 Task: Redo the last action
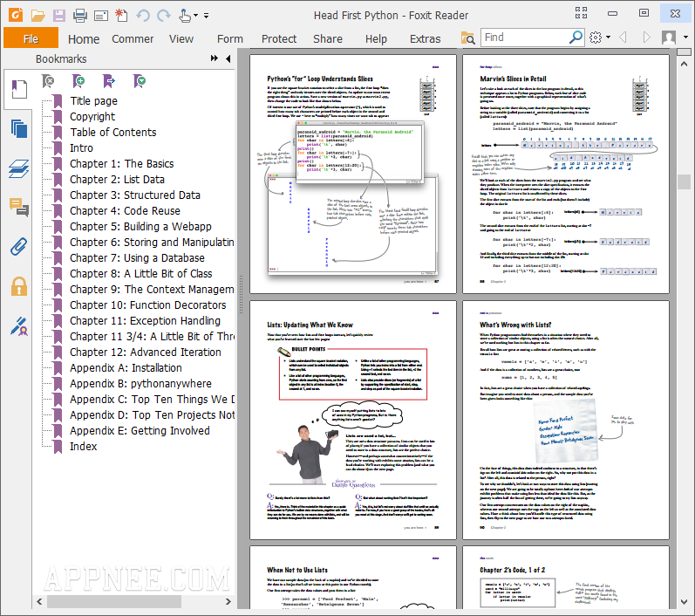coord(164,16)
